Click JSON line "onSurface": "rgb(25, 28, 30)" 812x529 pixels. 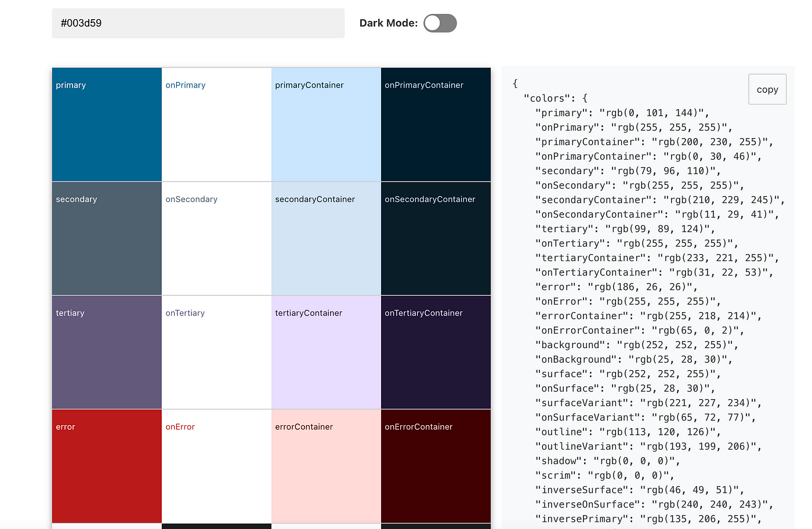(x=625, y=388)
